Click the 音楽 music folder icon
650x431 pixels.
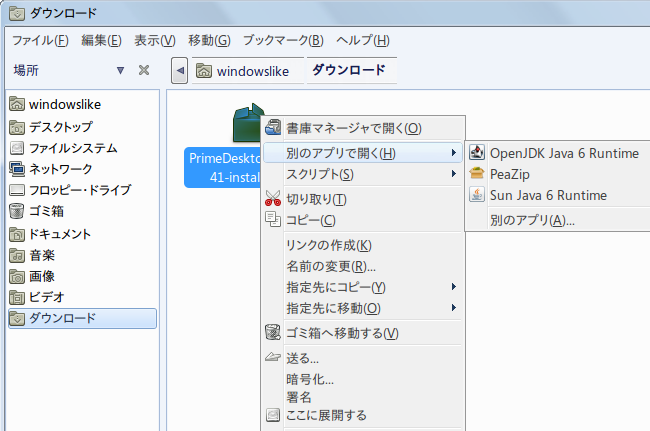(x=17, y=255)
